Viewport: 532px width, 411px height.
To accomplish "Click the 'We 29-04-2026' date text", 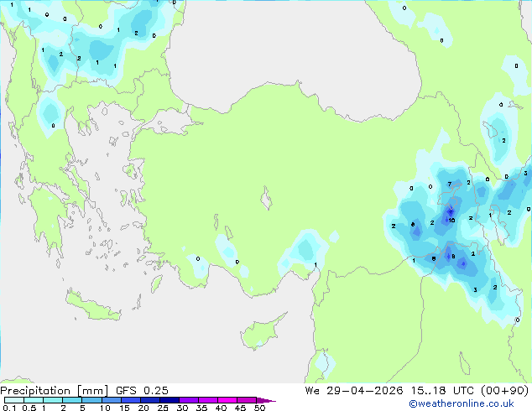I will tap(354, 391).
